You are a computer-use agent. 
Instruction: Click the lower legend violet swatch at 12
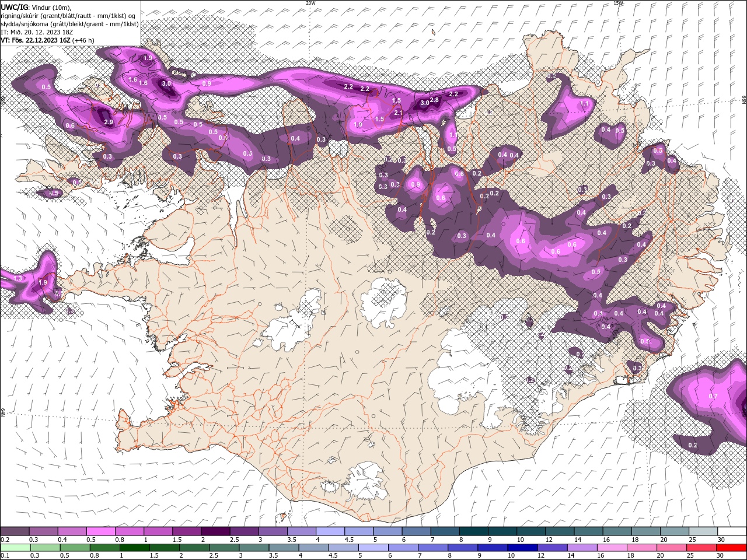point(551,548)
